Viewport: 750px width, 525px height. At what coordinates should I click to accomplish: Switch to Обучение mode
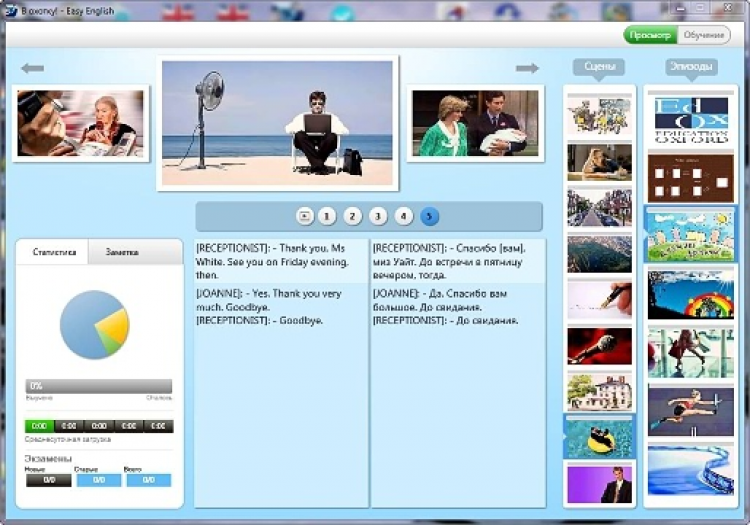click(x=704, y=35)
